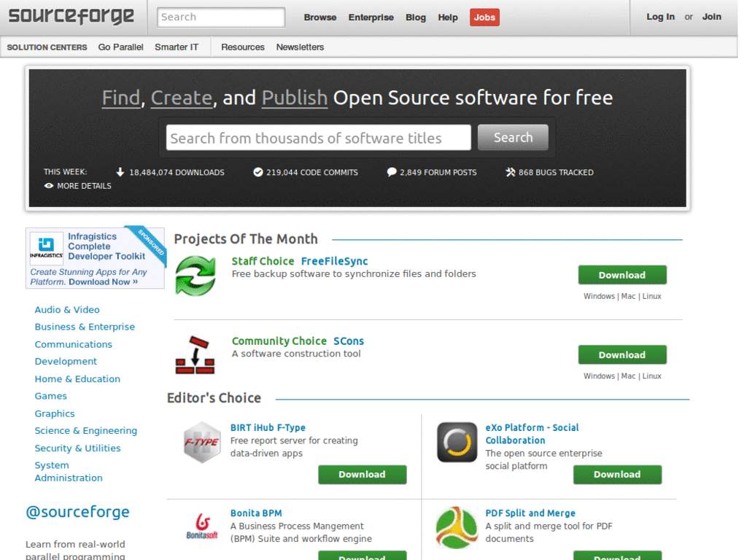Click the Bonitasoft logo icon
The height and width of the screenshot is (560, 747).
pyautogui.click(x=202, y=526)
